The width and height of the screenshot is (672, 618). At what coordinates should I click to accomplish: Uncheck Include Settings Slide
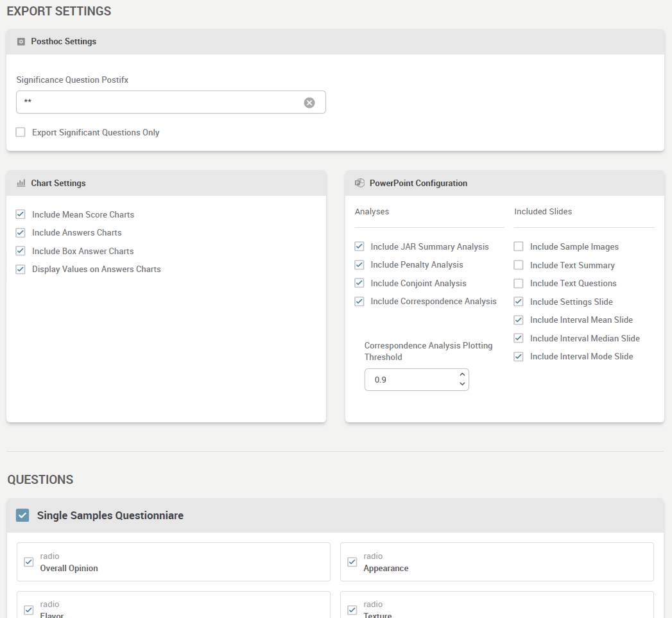click(x=519, y=301)
